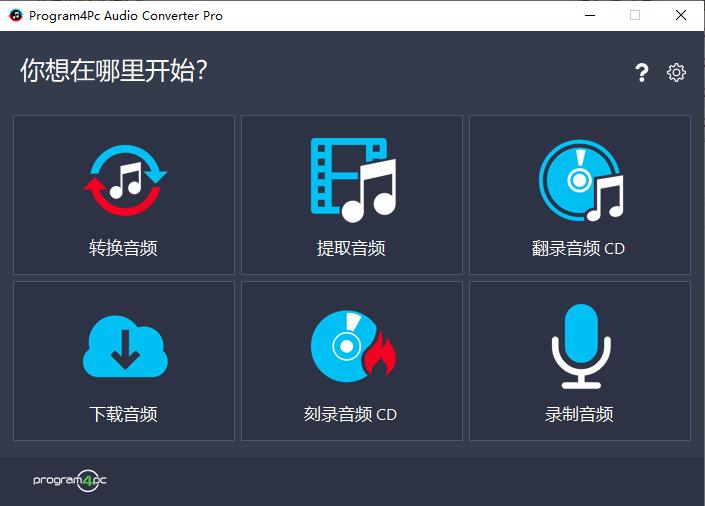Click the program4pc logo in the footer
Viewport: 705px width, 506px height.
coord(70,480)
